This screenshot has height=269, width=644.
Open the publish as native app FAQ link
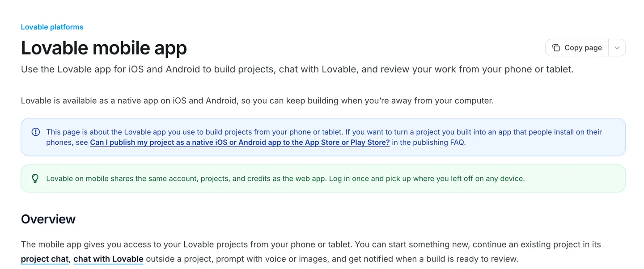[240, 143]
